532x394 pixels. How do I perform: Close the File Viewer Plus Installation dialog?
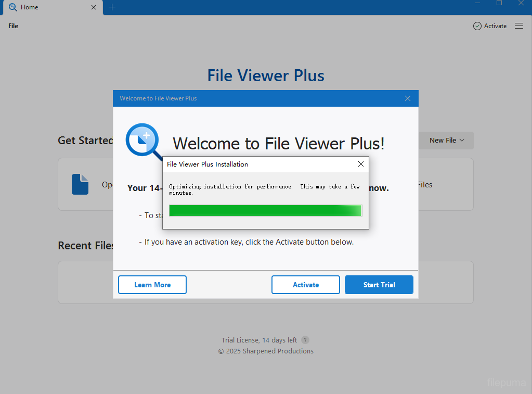click(x=361, y=164)
